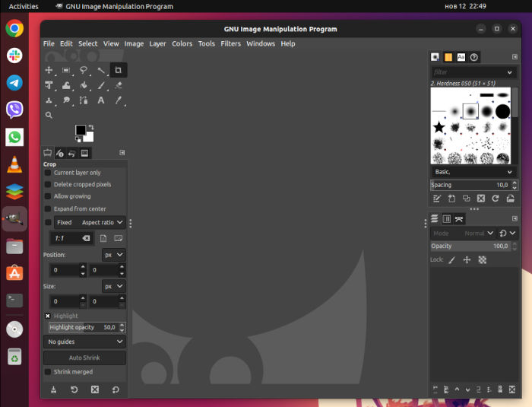
Task: Enable Delete cropped pixels
Action: (48, 184)
